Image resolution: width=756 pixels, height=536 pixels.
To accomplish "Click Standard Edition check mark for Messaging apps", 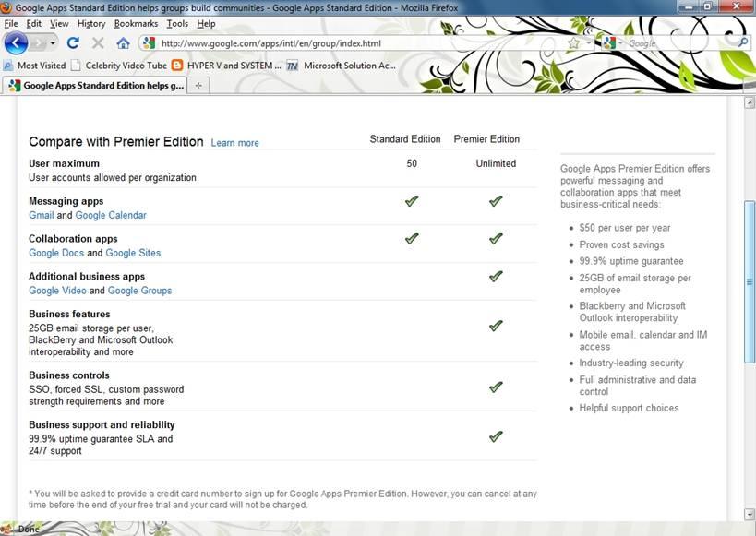I will (x=412, y=200).
